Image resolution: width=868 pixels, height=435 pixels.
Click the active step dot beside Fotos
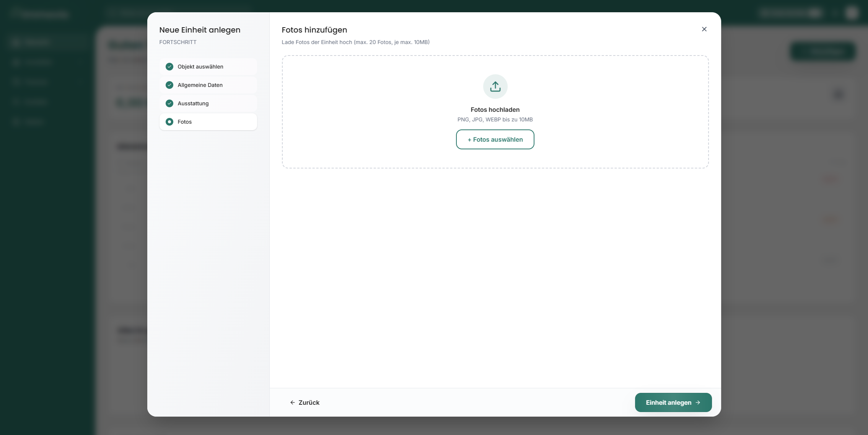[169, 122]
